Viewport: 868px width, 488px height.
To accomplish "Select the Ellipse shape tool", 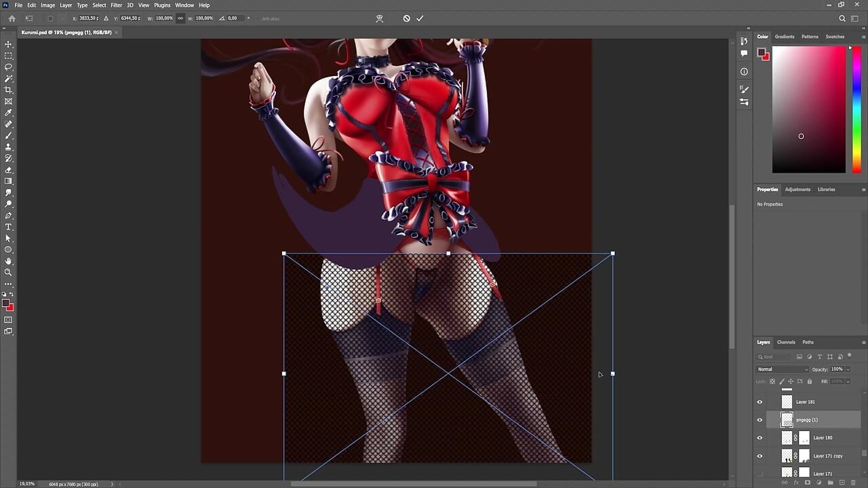I will point(8,249).
